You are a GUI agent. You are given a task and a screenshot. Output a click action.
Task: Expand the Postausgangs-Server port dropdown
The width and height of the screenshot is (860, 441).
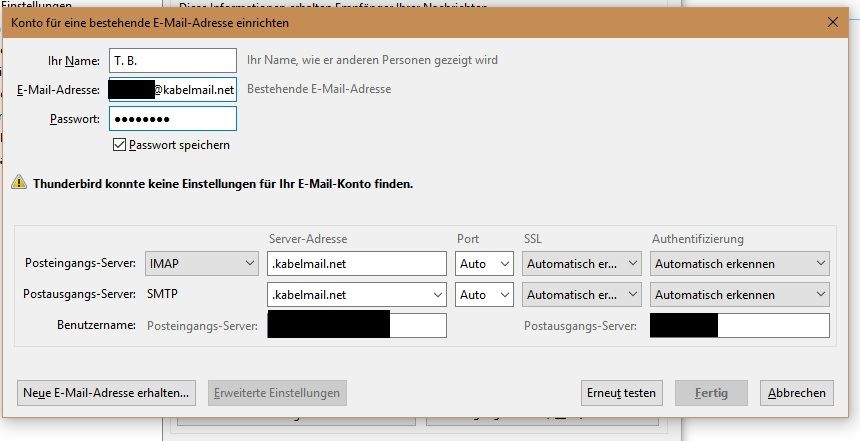point(484,295)
